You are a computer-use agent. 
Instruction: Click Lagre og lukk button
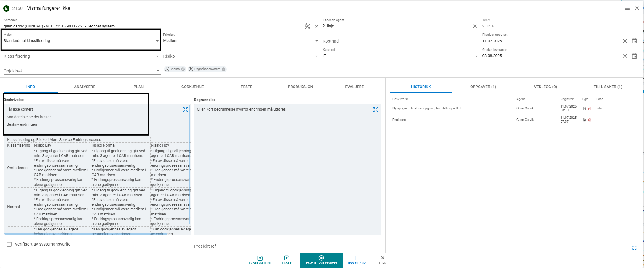tap(260, 260)
